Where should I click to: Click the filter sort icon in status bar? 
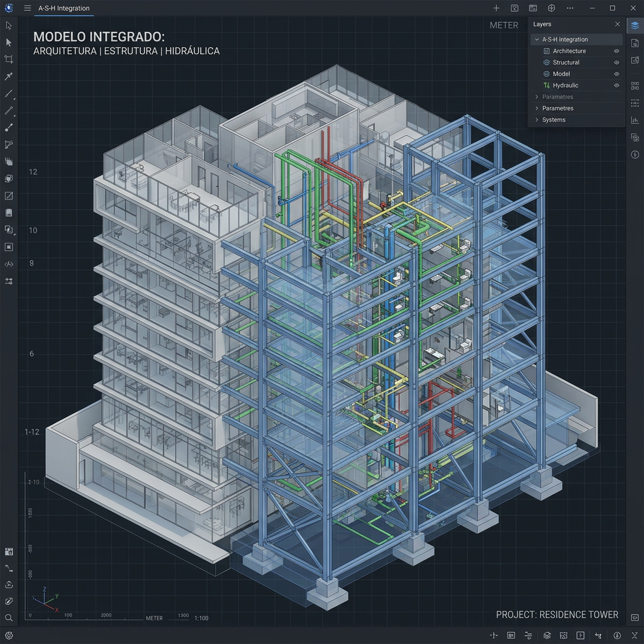528,635
